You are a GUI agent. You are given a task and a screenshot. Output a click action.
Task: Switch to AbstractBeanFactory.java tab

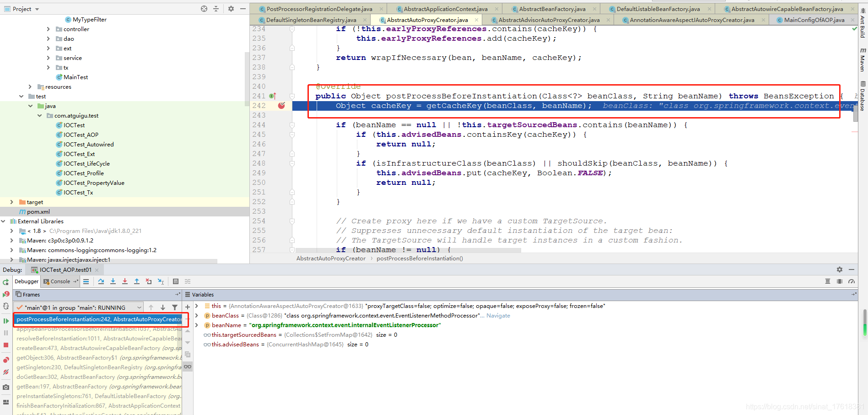(x=552, y=9)
